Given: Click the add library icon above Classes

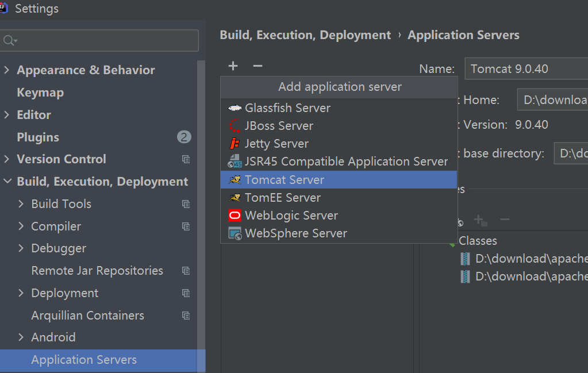Looking at the screenshot, I should coord(481,220).
